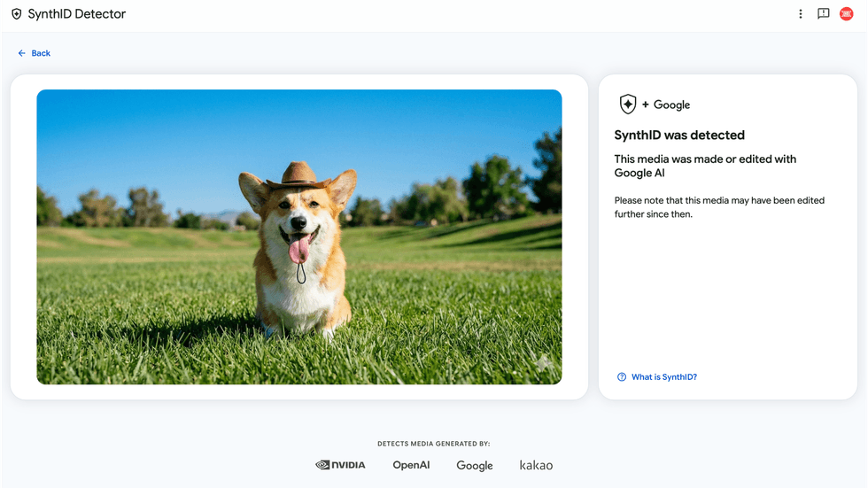The width and height of the screenshot is (868, 488).
Task: Click the SynthID Detector shield logo
Action: point(17,14)
